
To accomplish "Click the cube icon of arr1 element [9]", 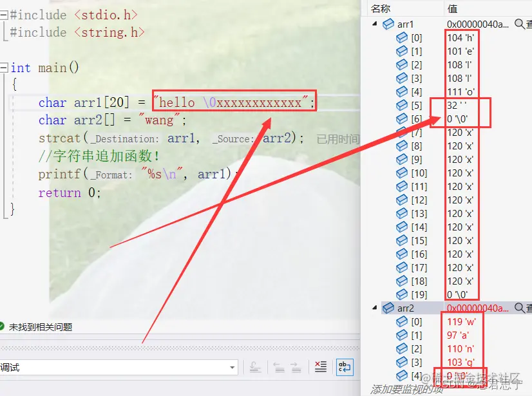I will pyautogui.click(x=402, y=159).
